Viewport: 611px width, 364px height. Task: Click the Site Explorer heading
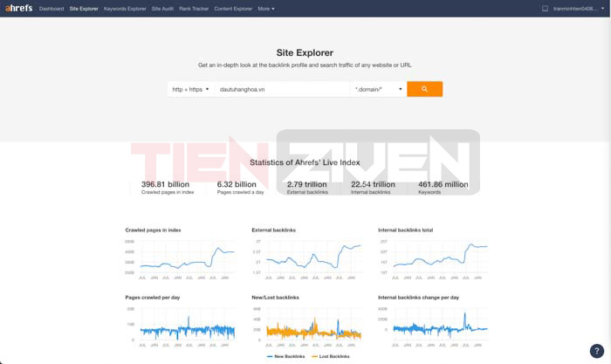point(305,52)
